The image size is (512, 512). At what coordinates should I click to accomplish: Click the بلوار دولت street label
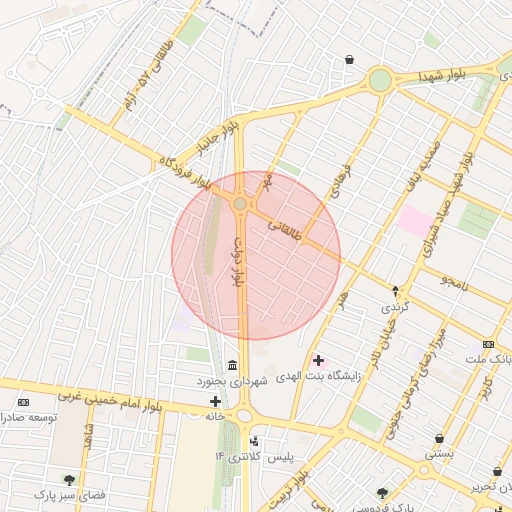[239, 262]
